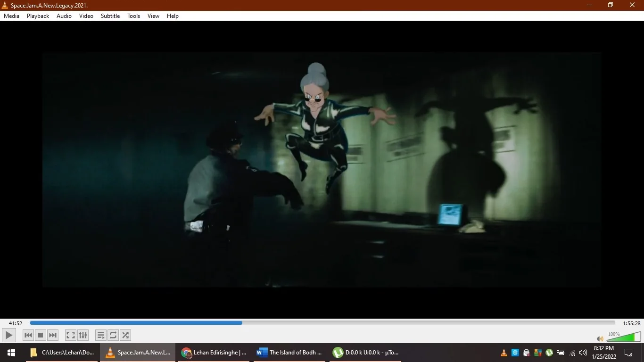This screenshot has width=644, height=362.
Task: Open Wi-Fi network settings in tray
Action: [573, 353]
